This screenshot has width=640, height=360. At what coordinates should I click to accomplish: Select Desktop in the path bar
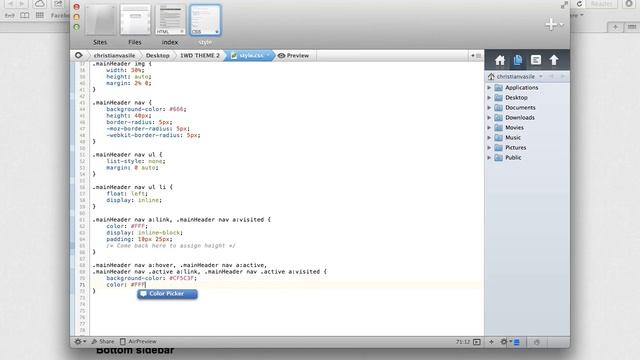click(158, 56)
